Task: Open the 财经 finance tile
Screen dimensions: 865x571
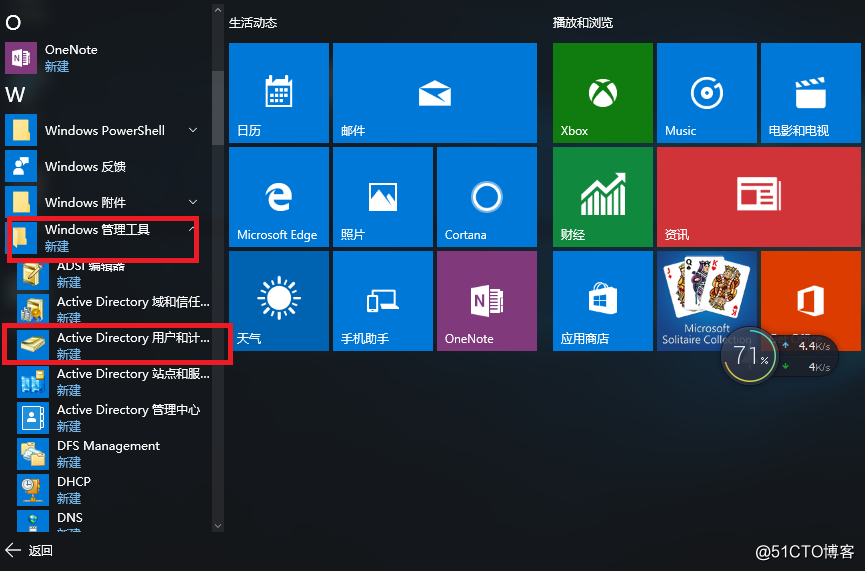Action: click(602, 196)
